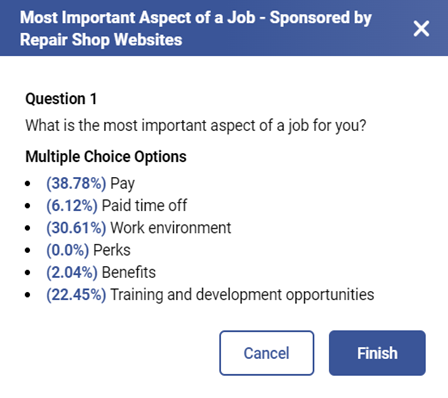This screenshot has height=398, width=448.
Task: Click the Question 1 heading
Action: point(61,99)
